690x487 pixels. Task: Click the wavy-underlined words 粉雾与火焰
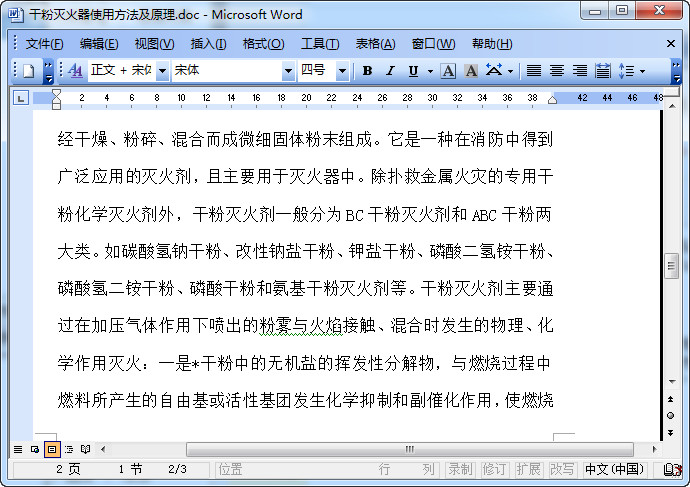coord(301,326)
